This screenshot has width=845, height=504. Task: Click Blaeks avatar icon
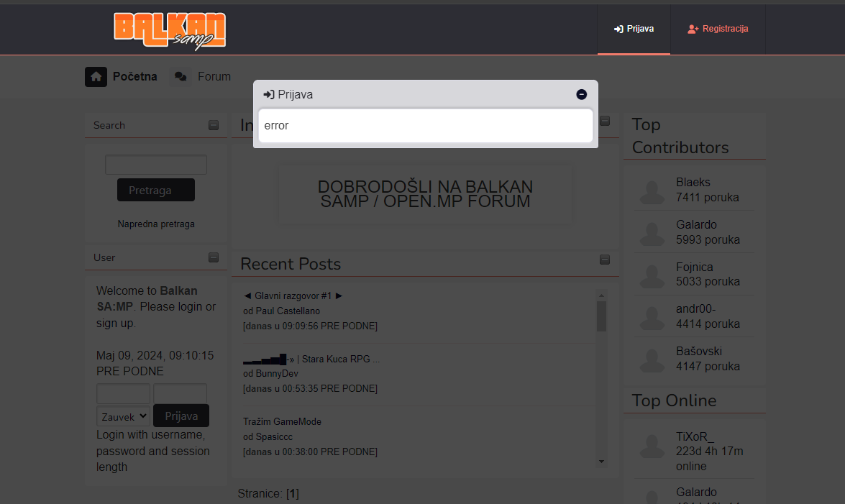(652, 191)
